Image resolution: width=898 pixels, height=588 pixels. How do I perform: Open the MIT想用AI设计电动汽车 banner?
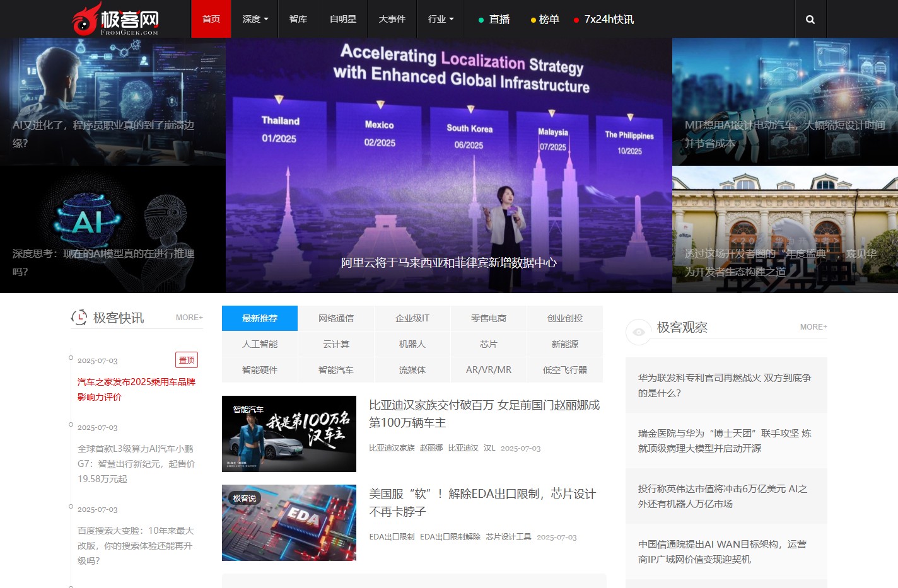pyautogui.click(x=785, y=101)
